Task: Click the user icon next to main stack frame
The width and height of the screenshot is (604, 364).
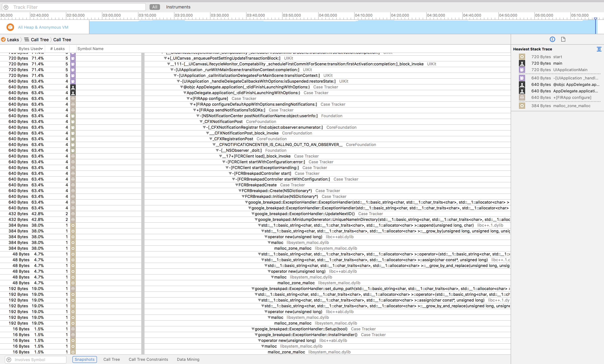Action: (522, 63)
